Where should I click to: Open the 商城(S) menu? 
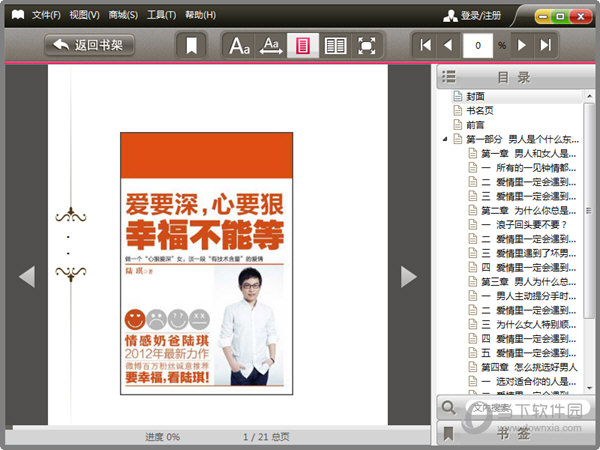123,15
